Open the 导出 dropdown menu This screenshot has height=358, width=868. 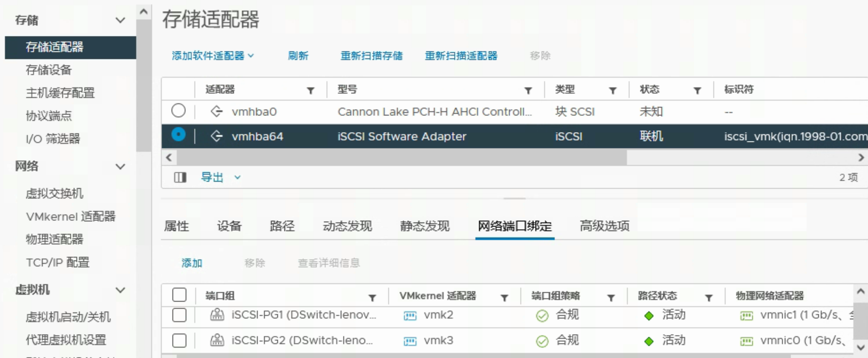[221, 177]
